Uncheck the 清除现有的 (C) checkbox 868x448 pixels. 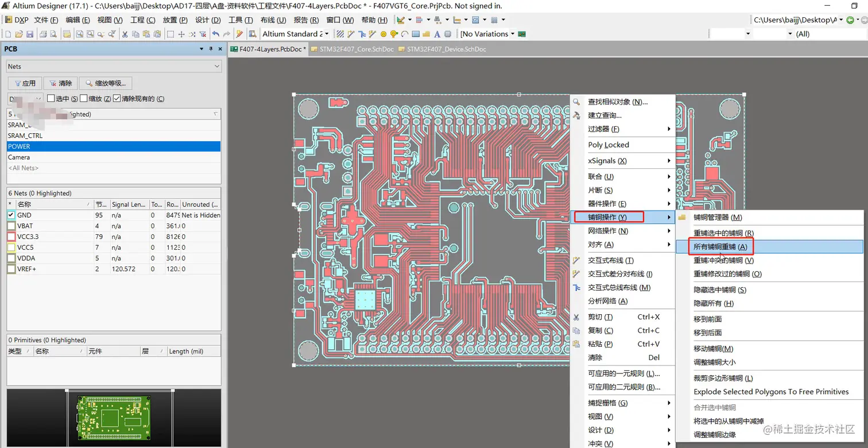117,99
